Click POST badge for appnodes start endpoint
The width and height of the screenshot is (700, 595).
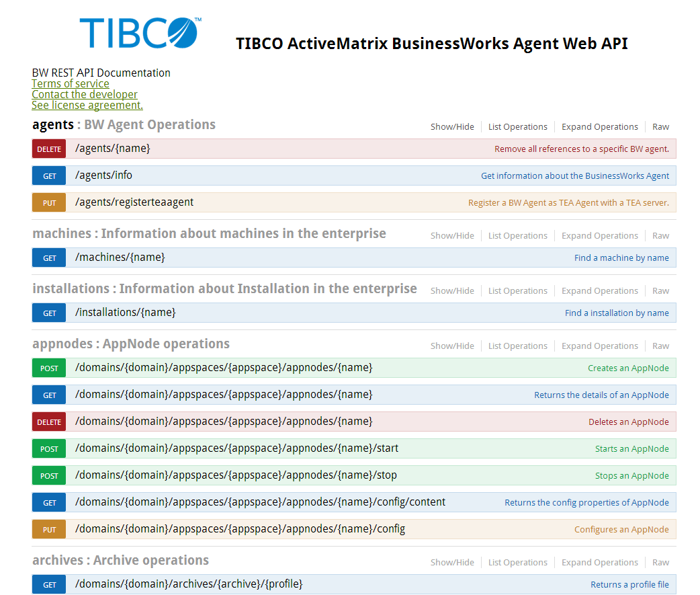49,448
